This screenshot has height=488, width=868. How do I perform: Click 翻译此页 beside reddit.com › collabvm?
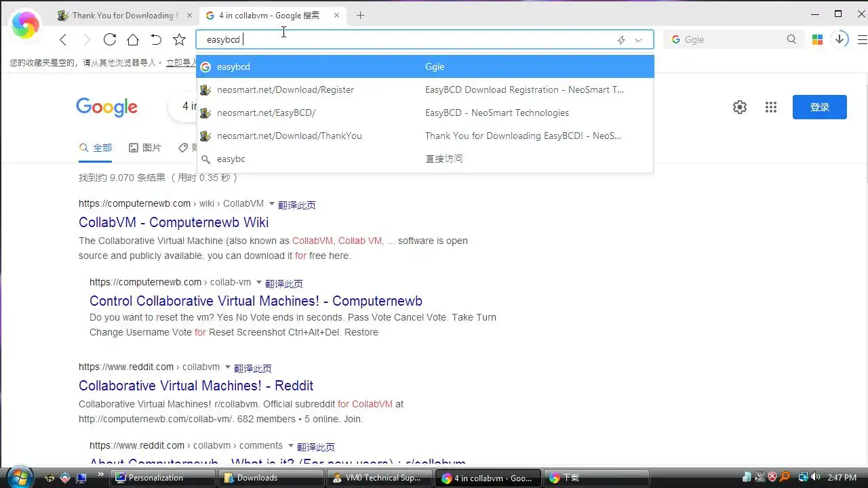(x=253, y=368)
